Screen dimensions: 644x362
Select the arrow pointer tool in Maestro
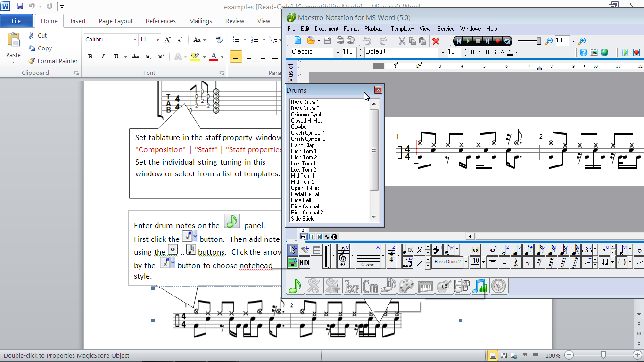[x=292, y=249]
